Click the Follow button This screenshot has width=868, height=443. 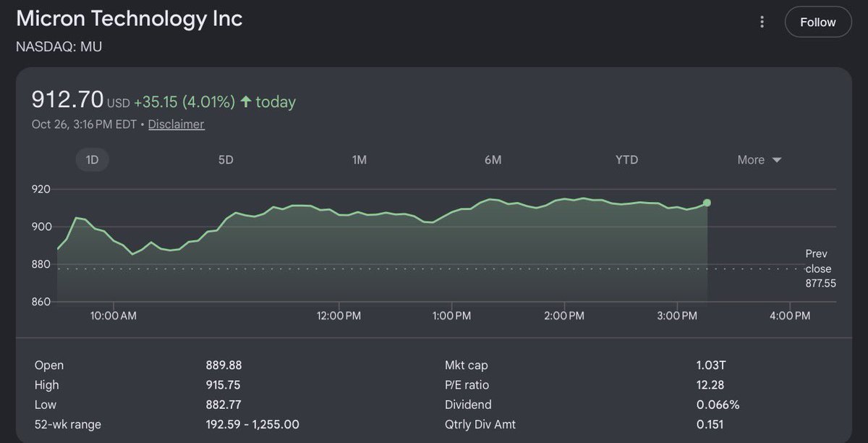coord(817,22)
